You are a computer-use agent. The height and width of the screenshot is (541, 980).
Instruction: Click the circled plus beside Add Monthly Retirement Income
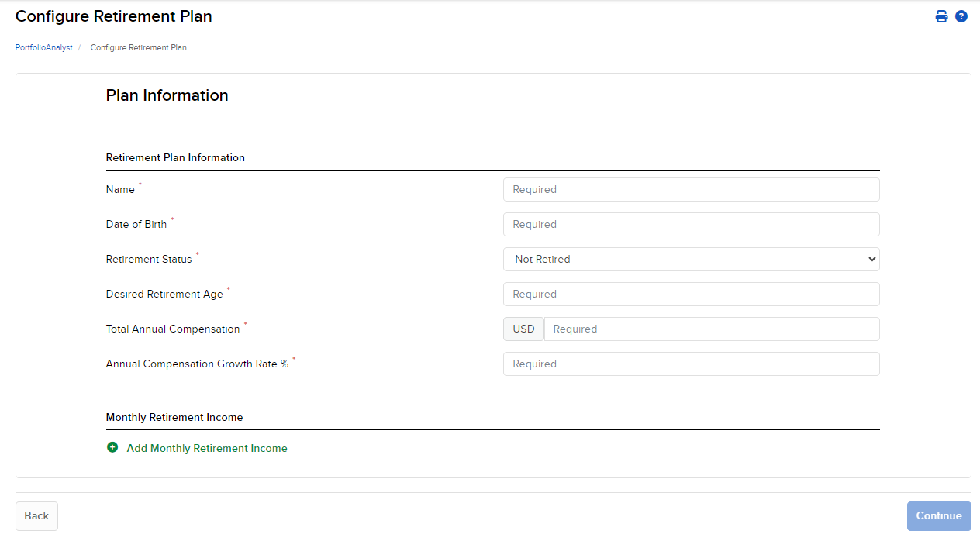click(x=112, y=447)
